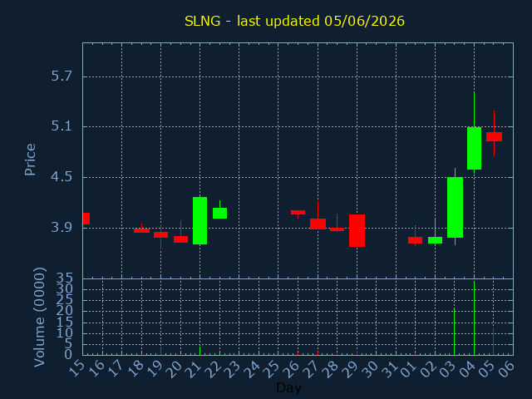The image size is (532, 399).
Task: Click the green volume bar for day 03
Action: pos(455,332)
